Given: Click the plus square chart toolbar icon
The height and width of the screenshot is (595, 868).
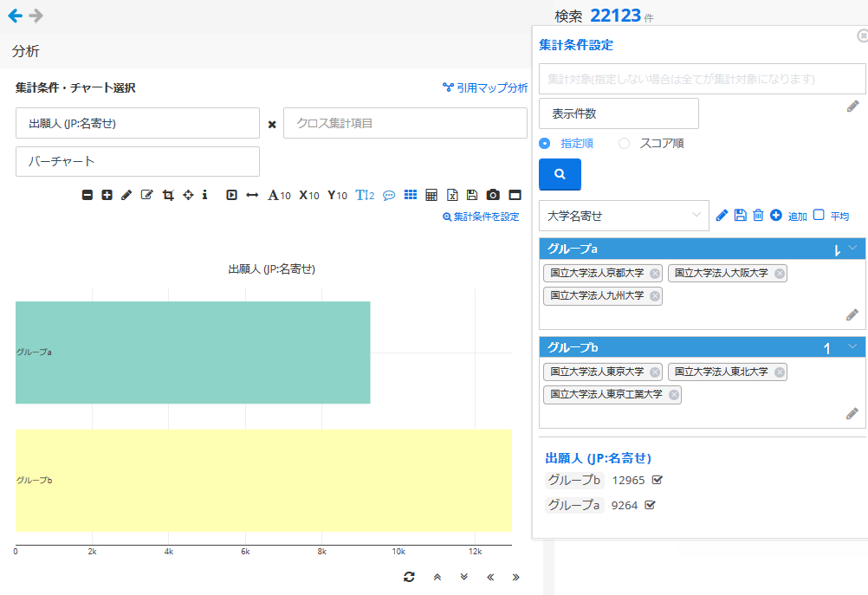Looking at the screenshot, I should point(107,195).
